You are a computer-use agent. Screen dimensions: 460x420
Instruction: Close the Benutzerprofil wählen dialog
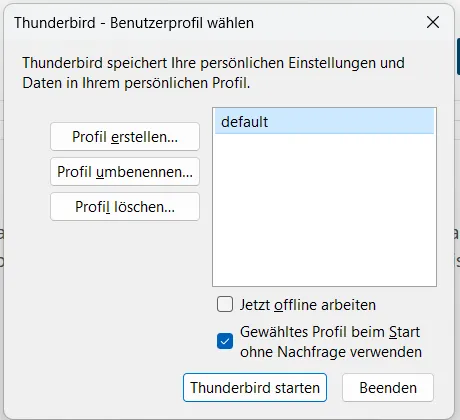433,22
